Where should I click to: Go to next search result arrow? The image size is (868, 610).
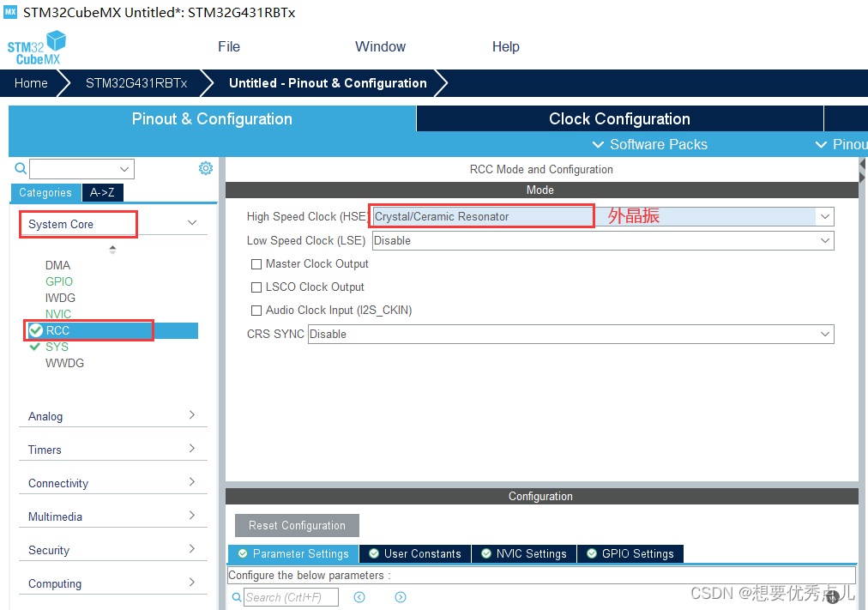[x=401, y=597]
